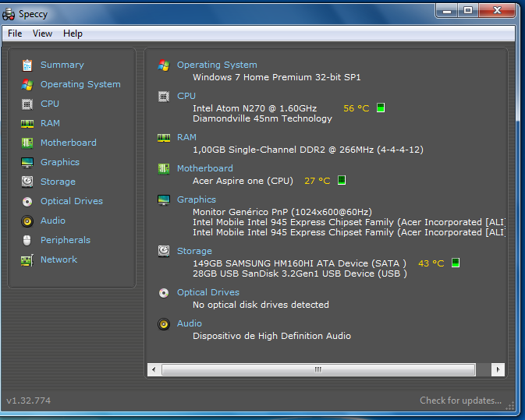Viewport: 525px width, 420px height.
Task: Click the Operating System Windows flag sidebar icon
Action: [x=27, y=85]
